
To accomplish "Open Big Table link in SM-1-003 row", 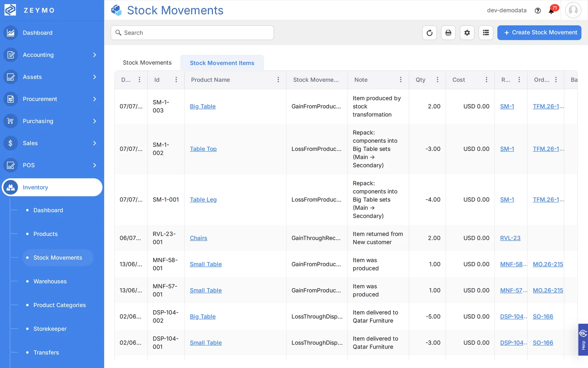I will [202, 106].
